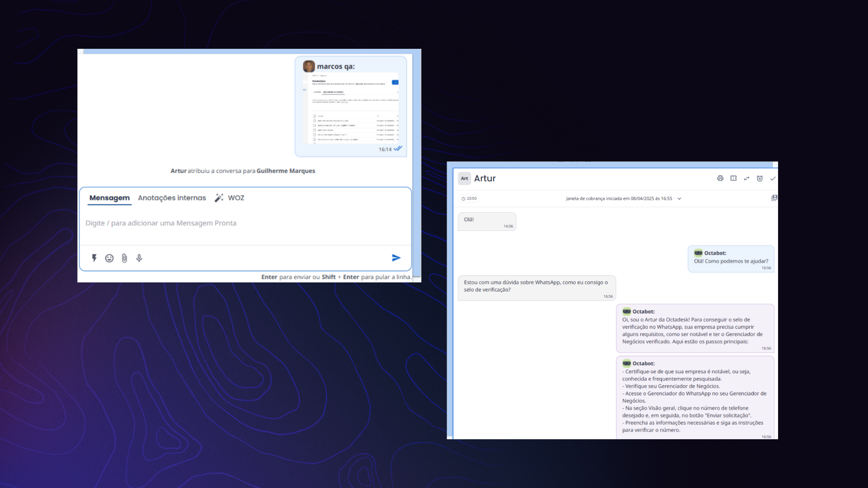This screenshot has width=868, height=488.
Task: Click the print conversation icon
Action: [x=720, y=178]
